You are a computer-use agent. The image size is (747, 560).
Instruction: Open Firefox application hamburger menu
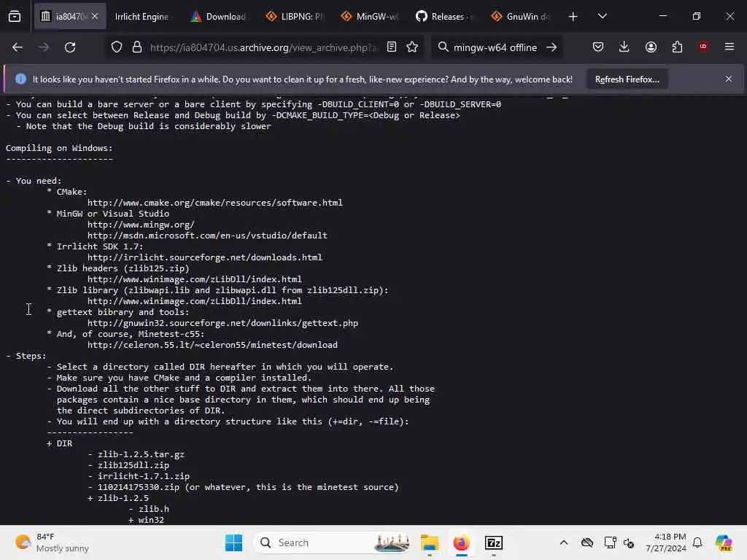[729, 47]
